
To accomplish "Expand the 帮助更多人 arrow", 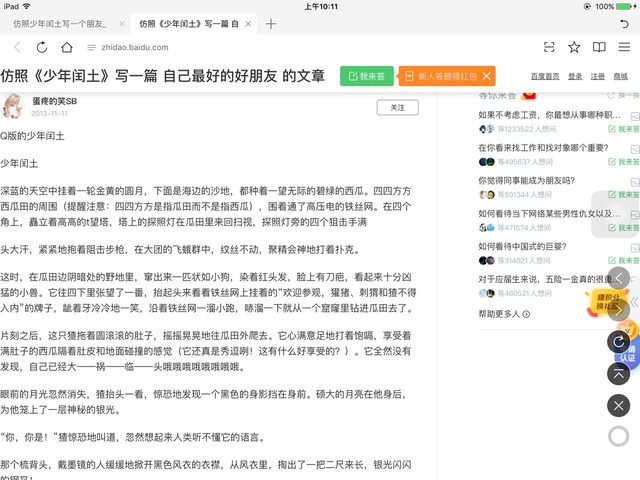I will point(527,314).
